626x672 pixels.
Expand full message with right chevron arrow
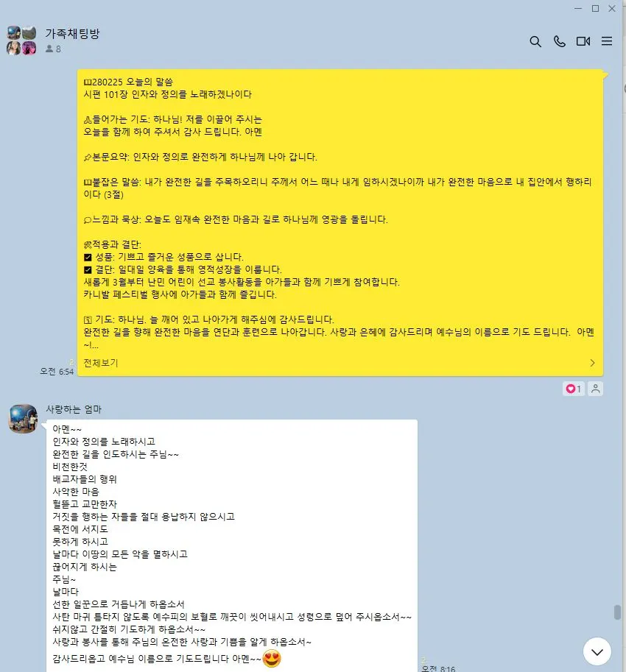[x=593, y=363]
